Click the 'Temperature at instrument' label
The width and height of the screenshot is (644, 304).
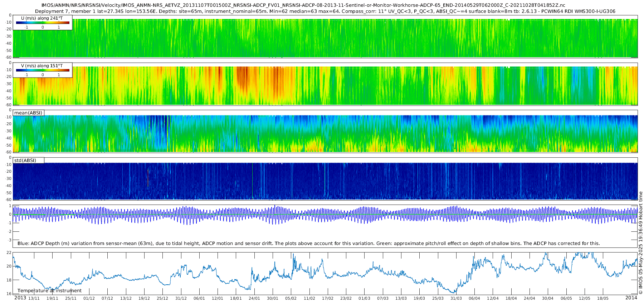(x=49, y=291)
